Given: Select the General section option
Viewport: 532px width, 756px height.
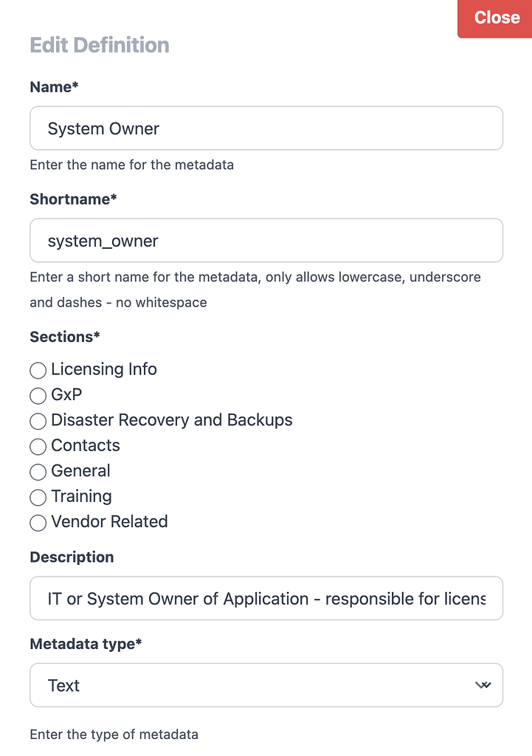Looking at the screenshot, I should (x=38, y=472).
